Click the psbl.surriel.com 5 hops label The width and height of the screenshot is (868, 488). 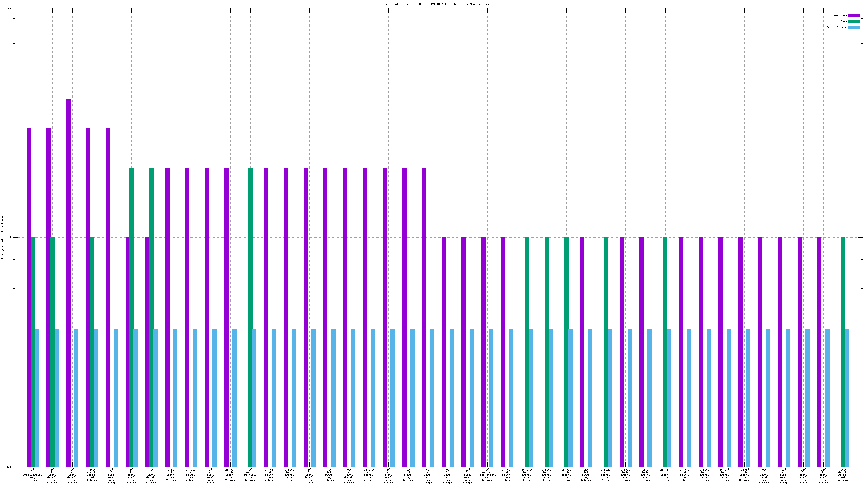coord(250,474)
